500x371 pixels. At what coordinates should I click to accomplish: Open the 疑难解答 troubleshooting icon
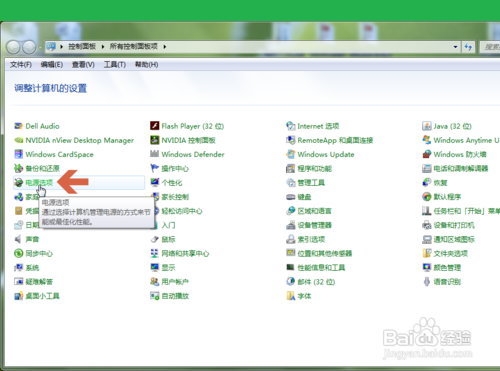(x=19, y=282)
